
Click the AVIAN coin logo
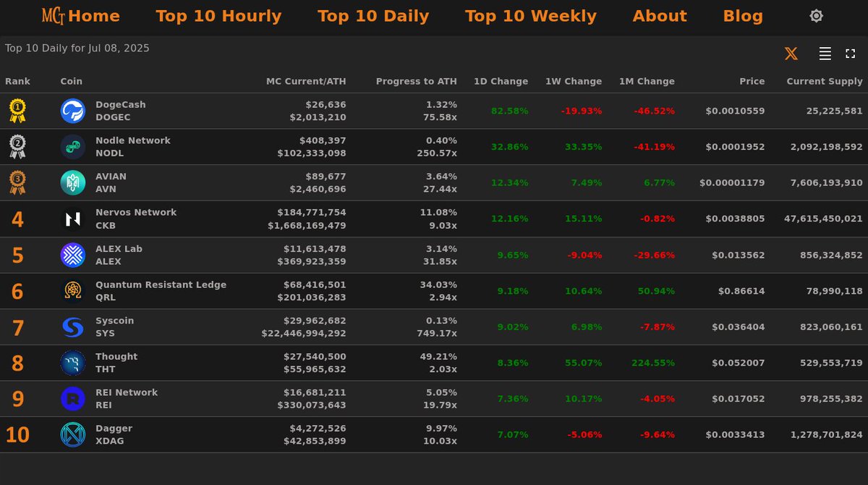click(x=73, y=182)
